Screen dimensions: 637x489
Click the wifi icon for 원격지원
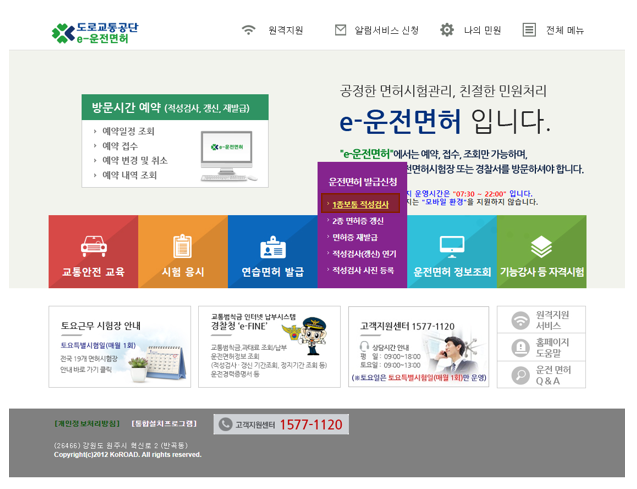[x=248, y=30]
